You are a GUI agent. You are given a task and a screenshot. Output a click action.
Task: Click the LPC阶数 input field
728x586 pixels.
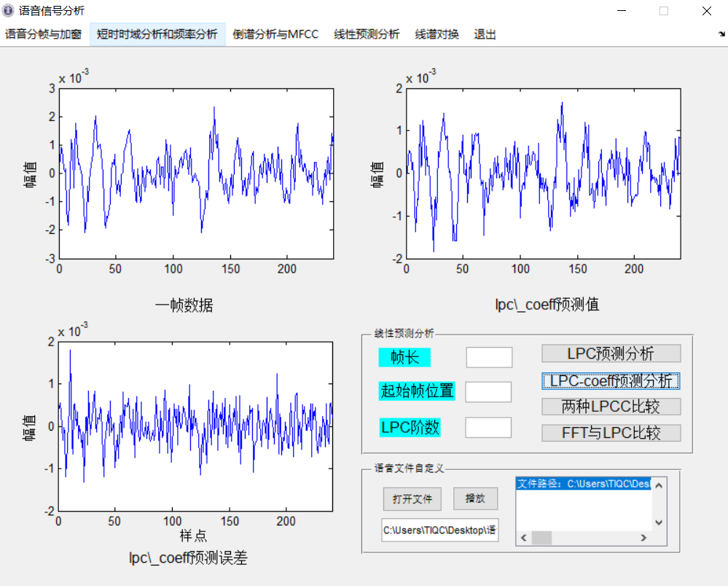488,427
